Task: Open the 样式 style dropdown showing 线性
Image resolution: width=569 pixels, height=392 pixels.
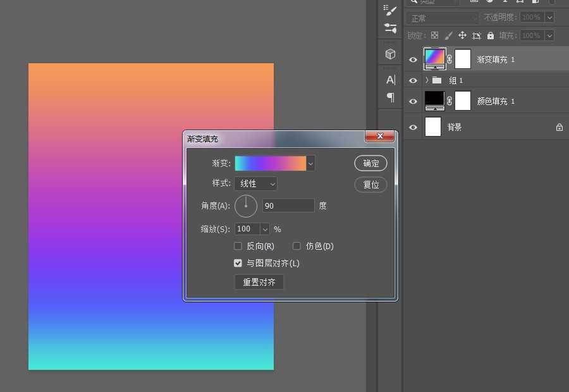Action: 255,183
